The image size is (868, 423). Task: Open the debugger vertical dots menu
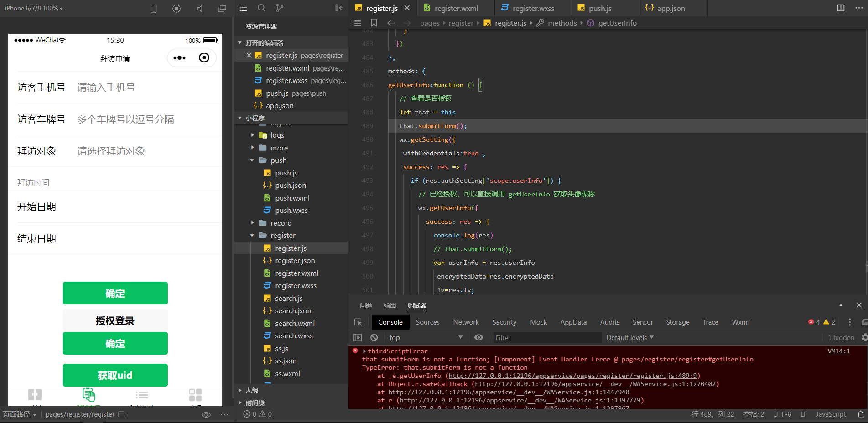point(849,322)
